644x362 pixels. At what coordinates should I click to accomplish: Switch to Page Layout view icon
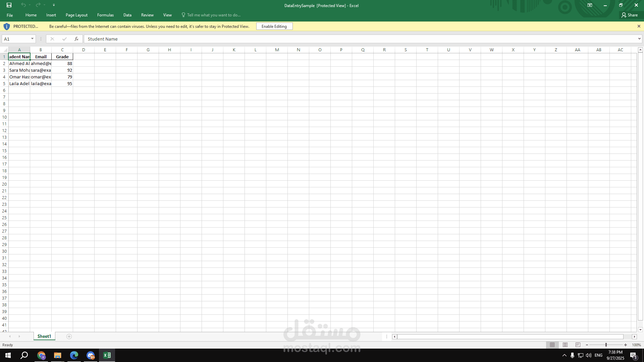[x=565, y=345]
